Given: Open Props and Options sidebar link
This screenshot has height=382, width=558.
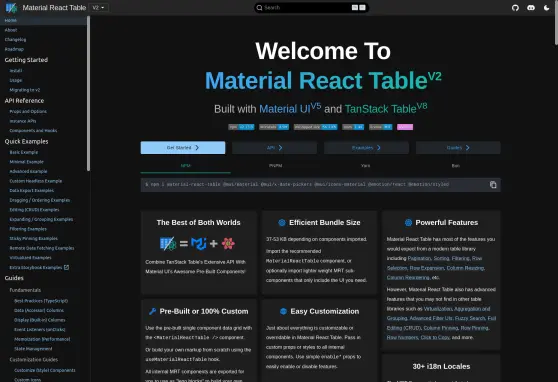Looking at the screenshot, I should (28, 111).
